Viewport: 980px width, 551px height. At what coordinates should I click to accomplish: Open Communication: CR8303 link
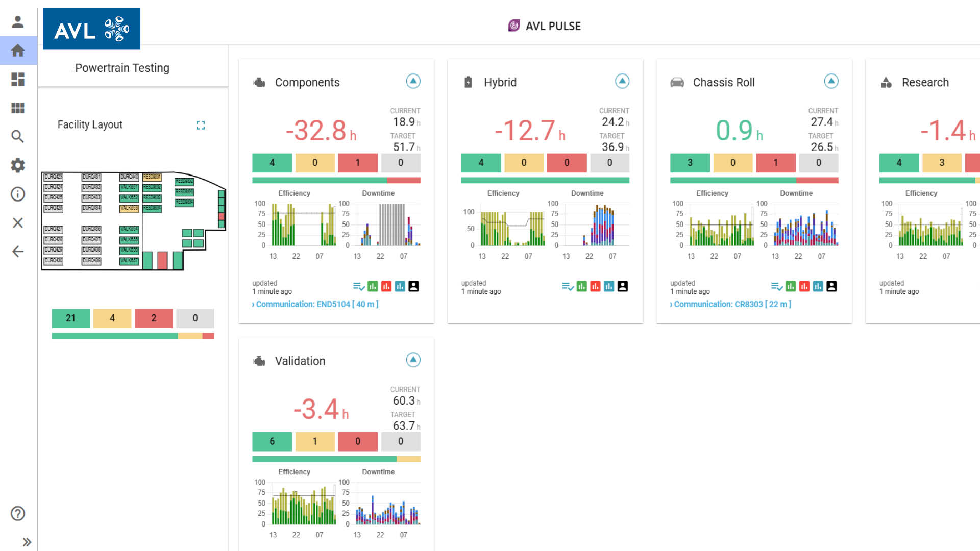point(731,304)
